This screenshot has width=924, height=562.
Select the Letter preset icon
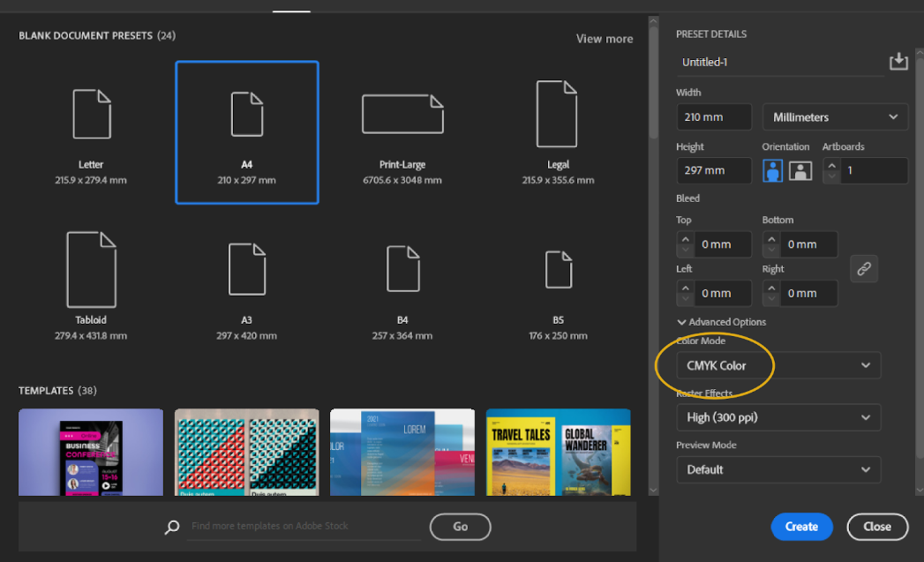(x=91, y=115)
